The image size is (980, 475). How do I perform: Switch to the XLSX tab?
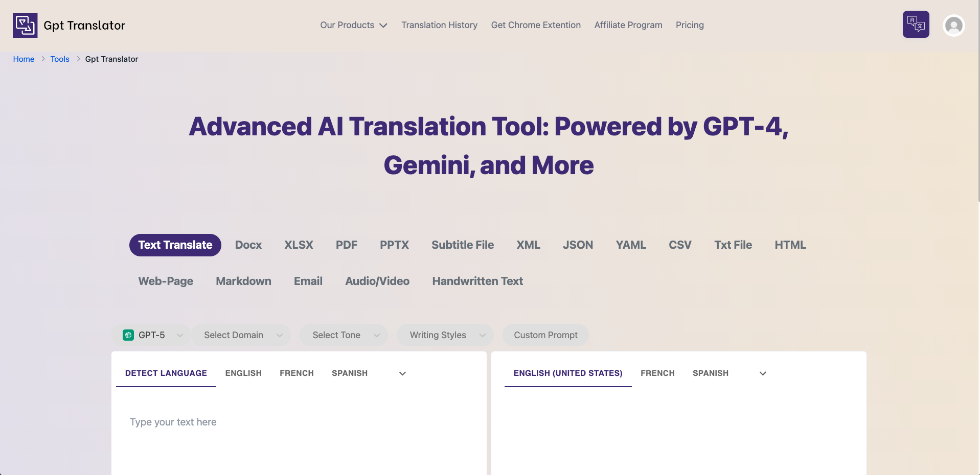299,245
